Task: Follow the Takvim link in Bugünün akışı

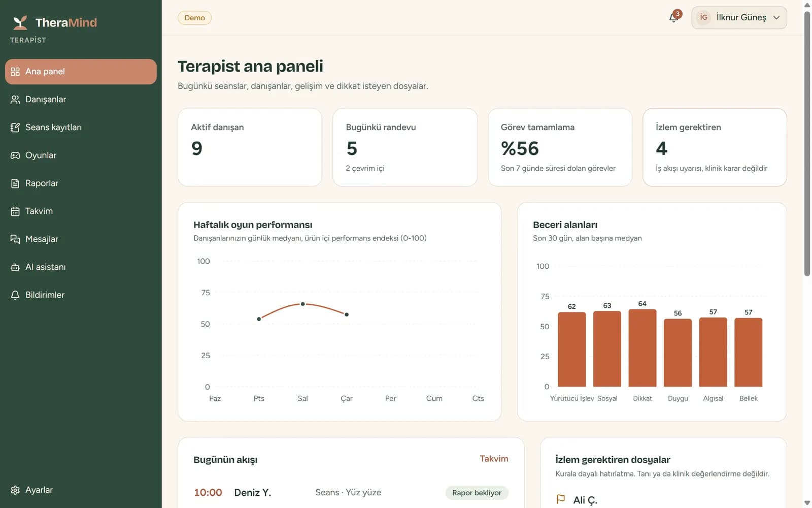Action: pyautogui.click(x=494, y=459)
